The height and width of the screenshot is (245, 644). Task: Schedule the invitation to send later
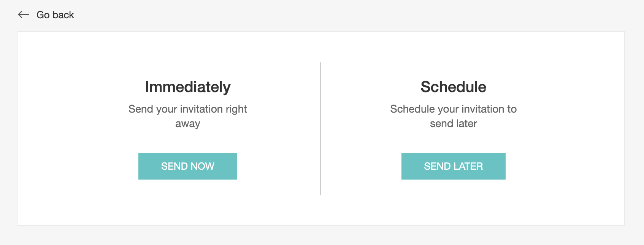pos(453,166)
